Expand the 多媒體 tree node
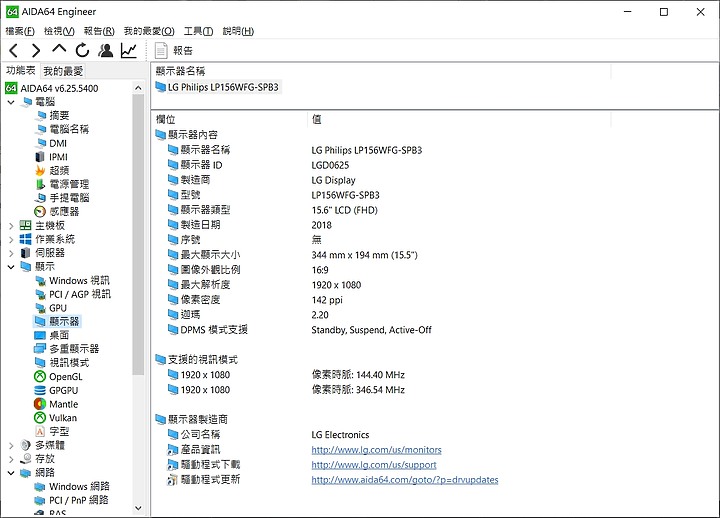This screenshot has width=720, height=518. pyautogui.click(x=11, y=445)
